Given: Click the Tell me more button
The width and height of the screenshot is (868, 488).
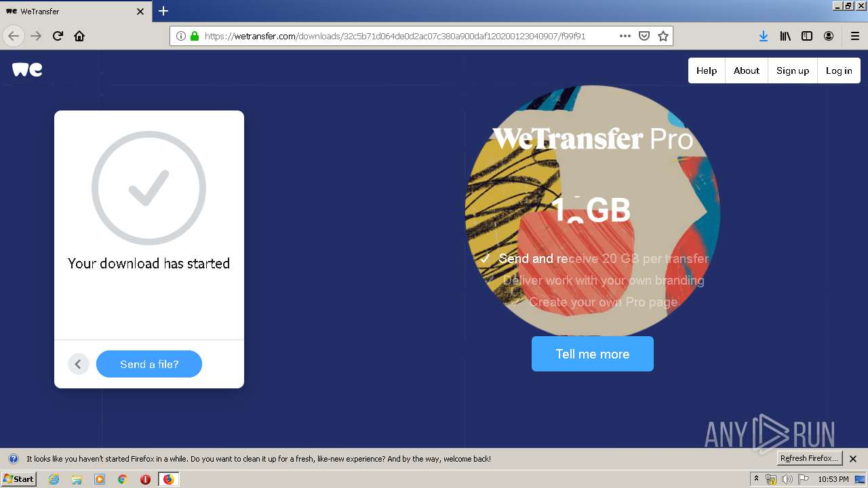Looking at the screenshot, I should click(x=593, y=354).
